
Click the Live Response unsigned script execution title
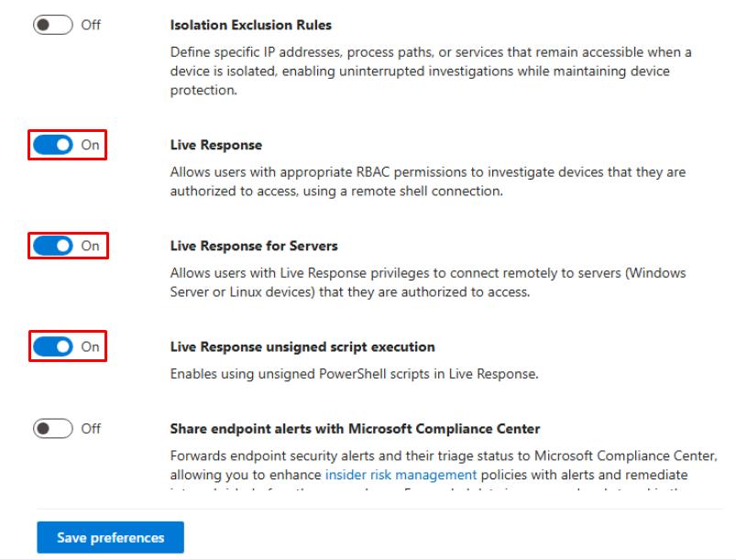tap(302, 346)
